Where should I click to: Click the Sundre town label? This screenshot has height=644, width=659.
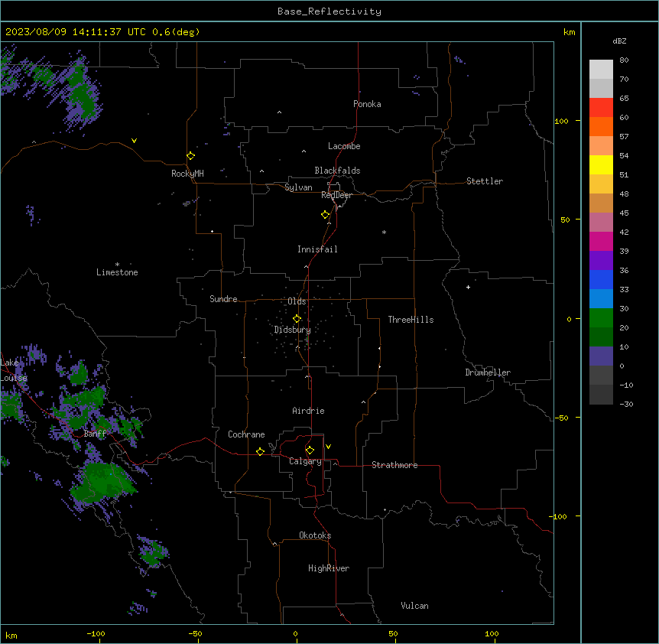(x=223, y=299)
